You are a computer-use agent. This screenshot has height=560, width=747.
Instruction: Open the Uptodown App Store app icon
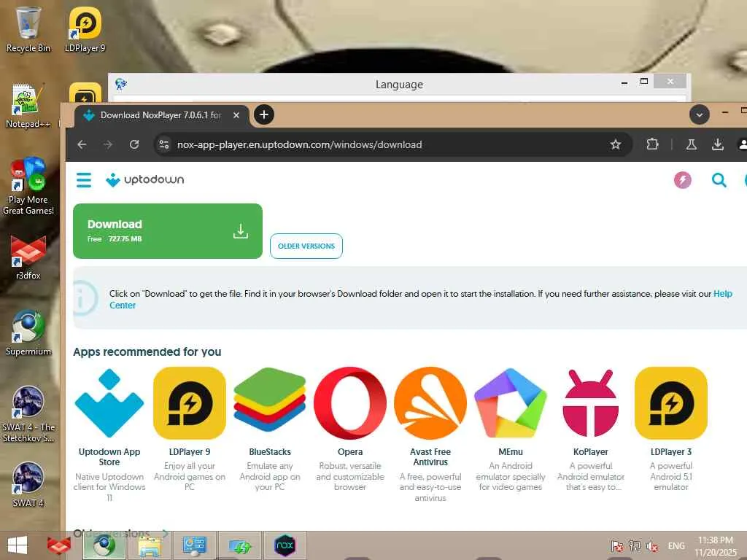[109, 402]
